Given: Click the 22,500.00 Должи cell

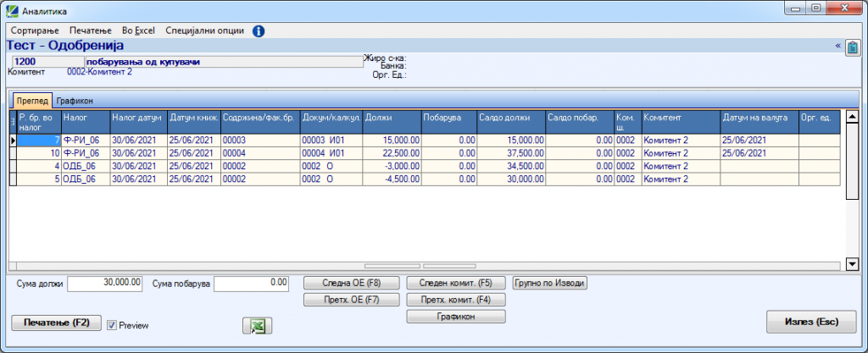Looking at the screenshot, I should click(392, 153).
